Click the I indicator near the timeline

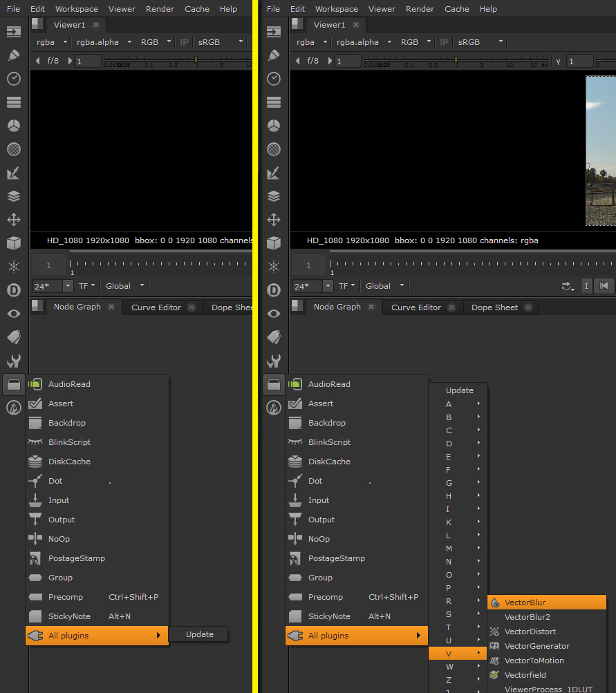coord(586,285)
